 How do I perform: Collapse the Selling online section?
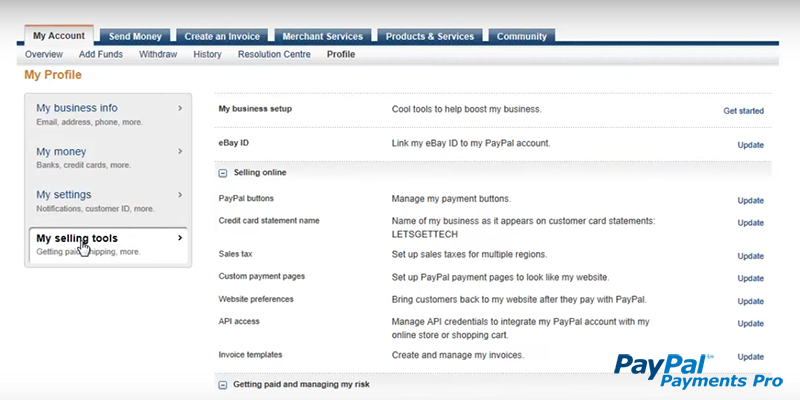[223, 173]
